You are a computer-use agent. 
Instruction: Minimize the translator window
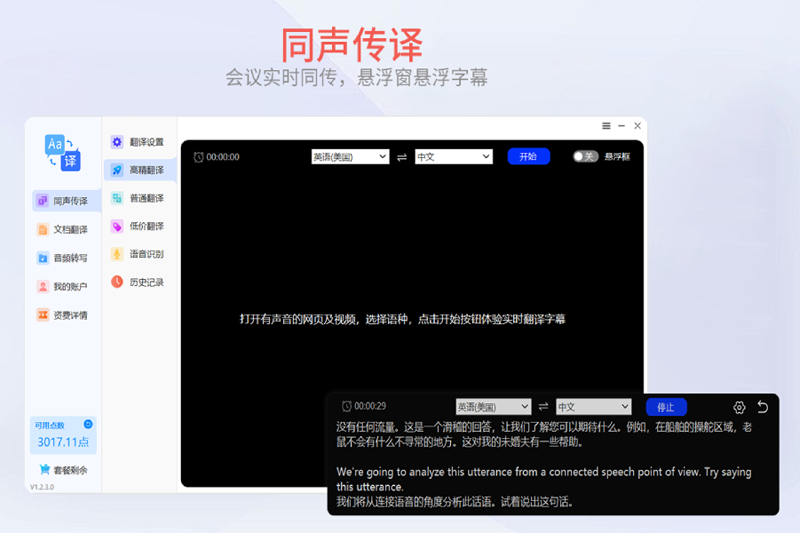[621, 126]
